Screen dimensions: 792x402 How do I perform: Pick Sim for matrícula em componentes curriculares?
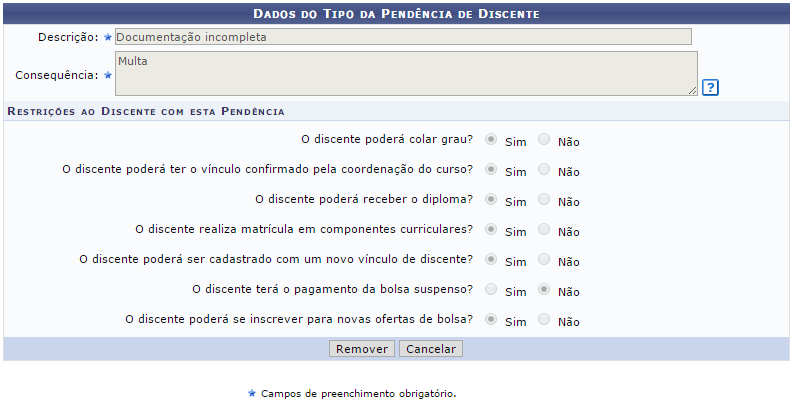(x=491, y=229)
